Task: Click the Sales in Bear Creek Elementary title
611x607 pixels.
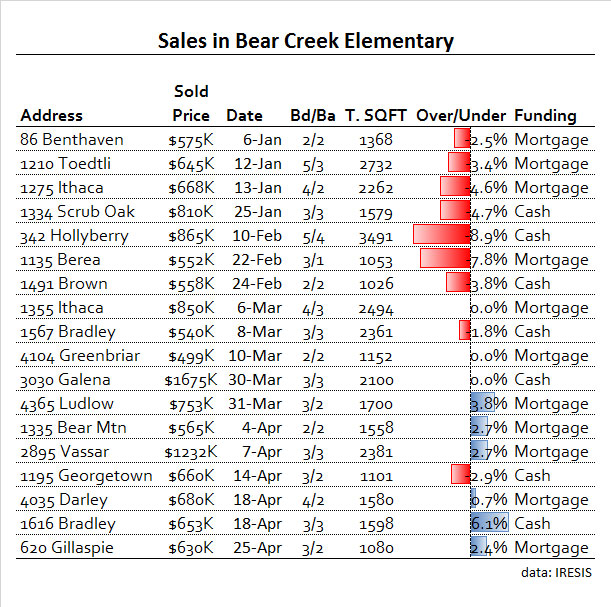Action: click(305, 41)
